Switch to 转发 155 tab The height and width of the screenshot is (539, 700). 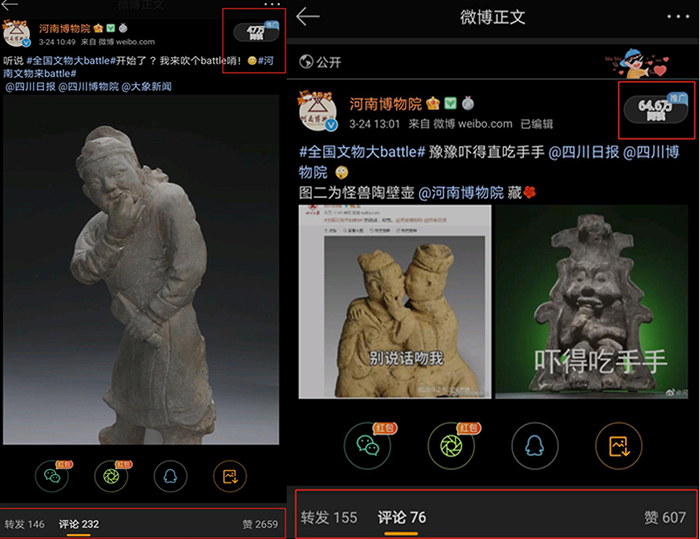coord(329,517)
